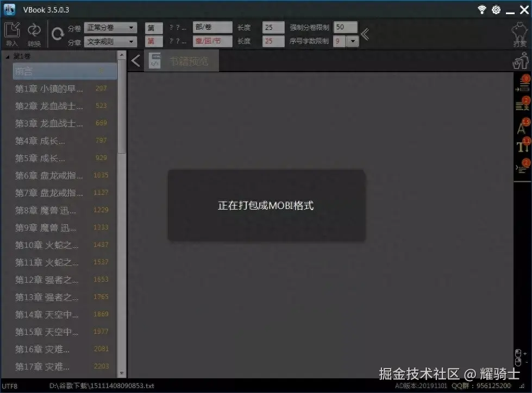Click the chapter list scrollbar up arrow
Screen dimensions: 532x393
(122, 54)
